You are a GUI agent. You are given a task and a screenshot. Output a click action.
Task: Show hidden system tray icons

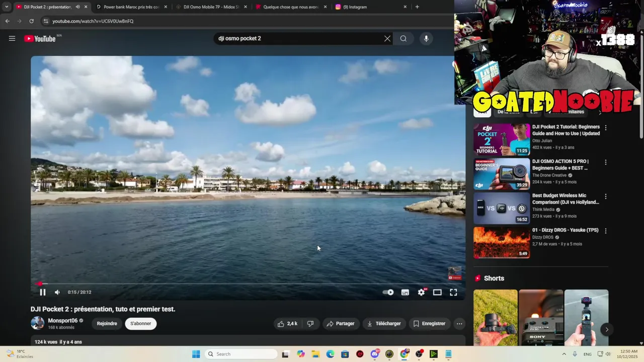point(564,354)
